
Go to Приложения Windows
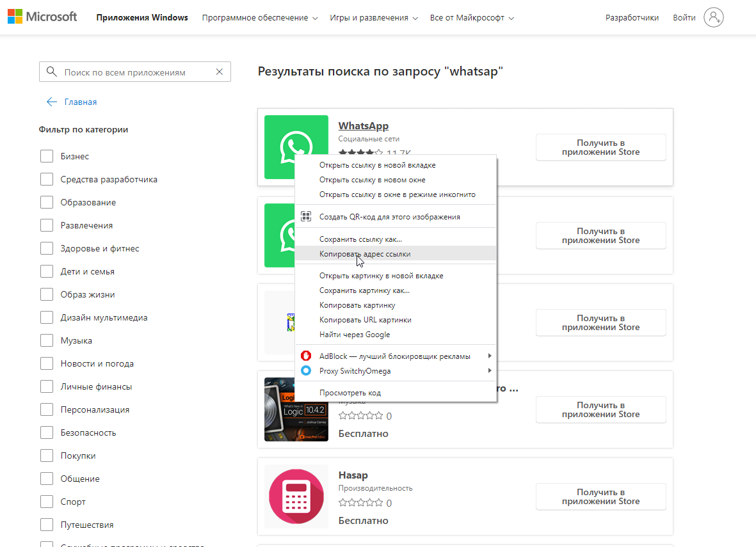(141, 17)
